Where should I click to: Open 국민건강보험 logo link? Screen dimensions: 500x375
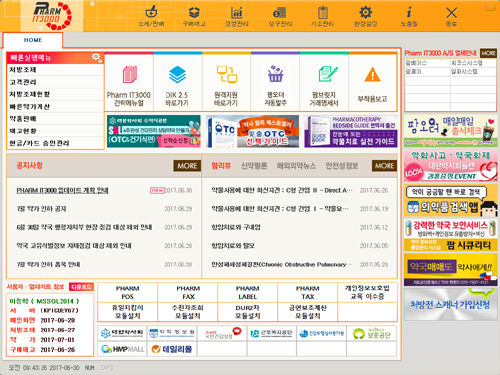tap(222, 333)
